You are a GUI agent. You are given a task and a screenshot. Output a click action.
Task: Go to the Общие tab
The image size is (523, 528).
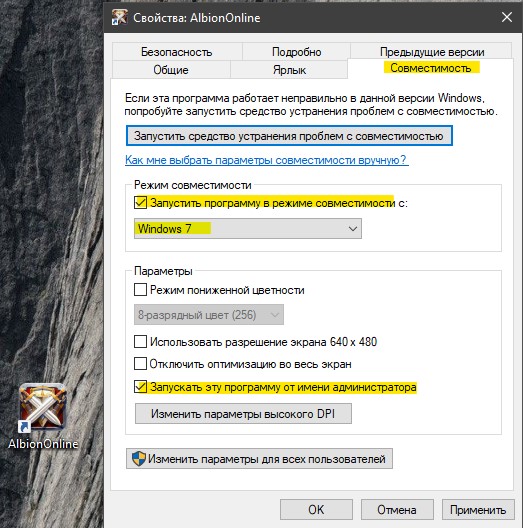pos(171,69)
